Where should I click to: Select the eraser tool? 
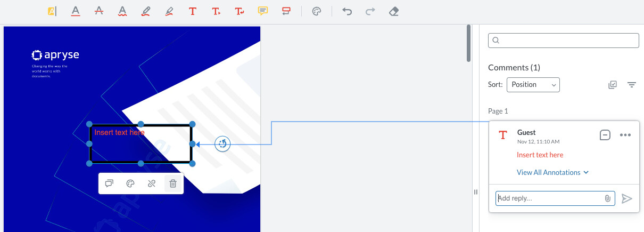coord(394,11)
